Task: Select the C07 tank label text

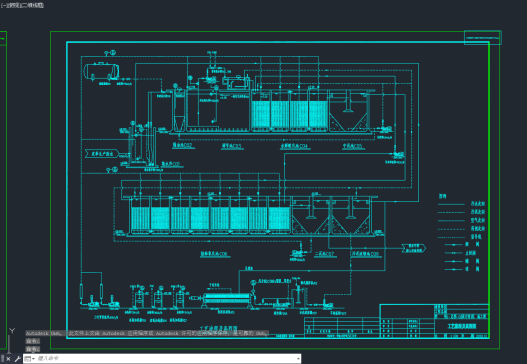Action: [x=325, y=254]
